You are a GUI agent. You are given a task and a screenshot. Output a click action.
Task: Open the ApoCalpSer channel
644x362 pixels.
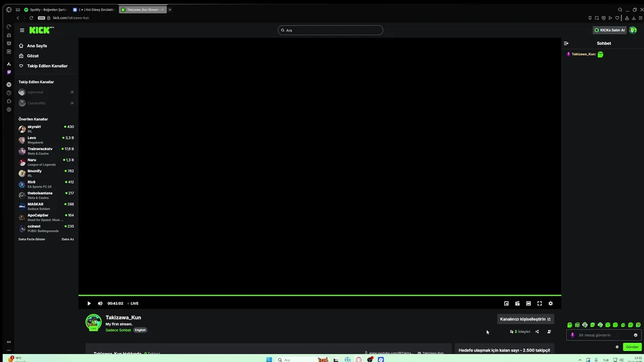tap(46, 217)
